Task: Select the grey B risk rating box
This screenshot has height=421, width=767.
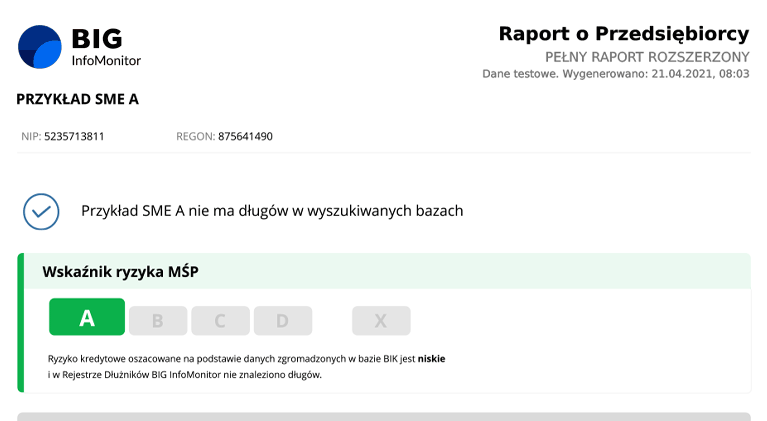Action: 157,321
